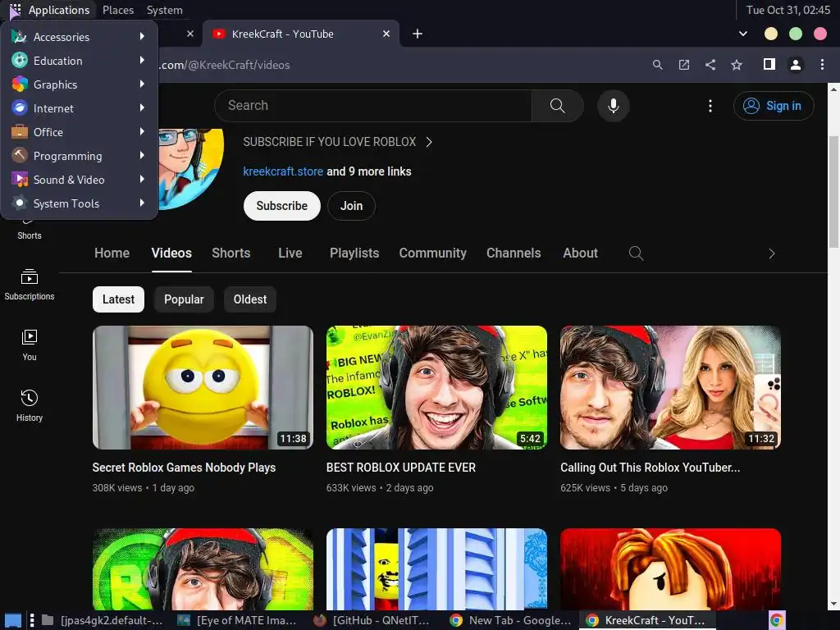840x630 pixels.
Task: Play the yellow emoji face thumbnail video
Action: [203, 387]
